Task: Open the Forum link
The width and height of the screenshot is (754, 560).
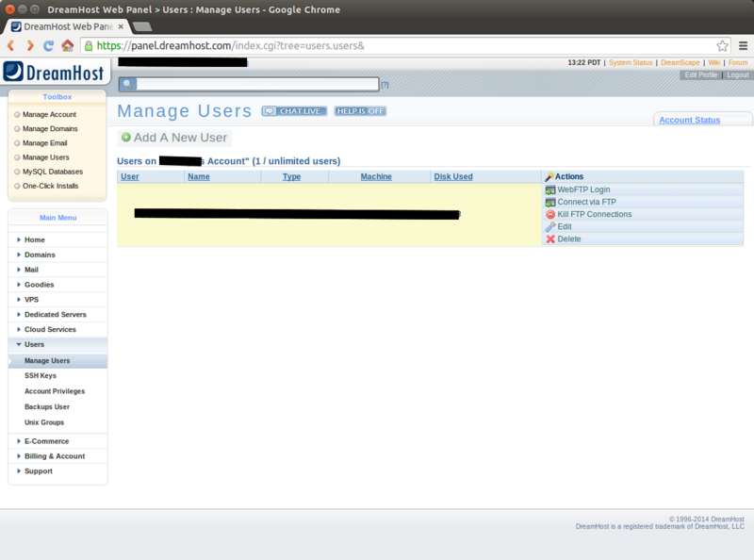Action: pos(738,62)
